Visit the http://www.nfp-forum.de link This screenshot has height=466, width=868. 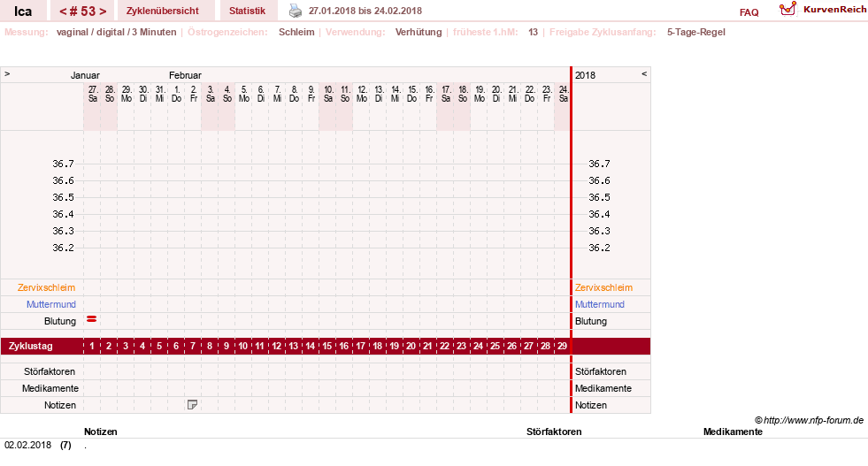[813, 420]
